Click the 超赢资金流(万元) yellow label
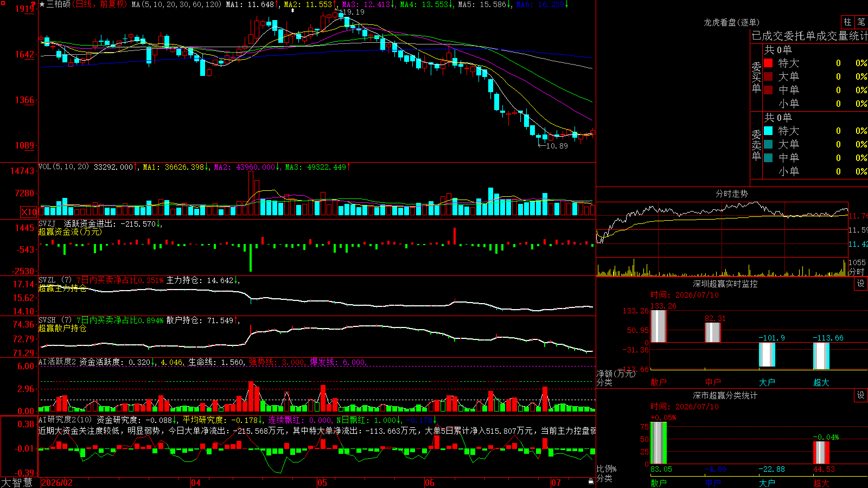 (70, 232)
